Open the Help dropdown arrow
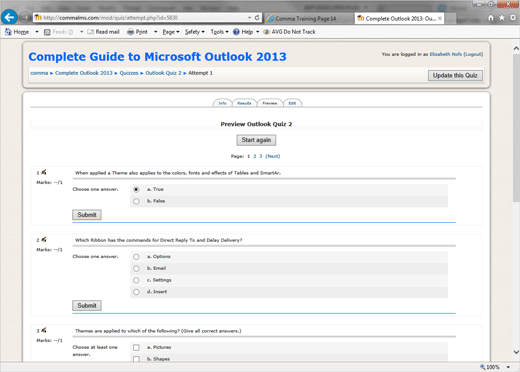The width and height of the screenshot is (520, 372). click(x=257, y=32)
